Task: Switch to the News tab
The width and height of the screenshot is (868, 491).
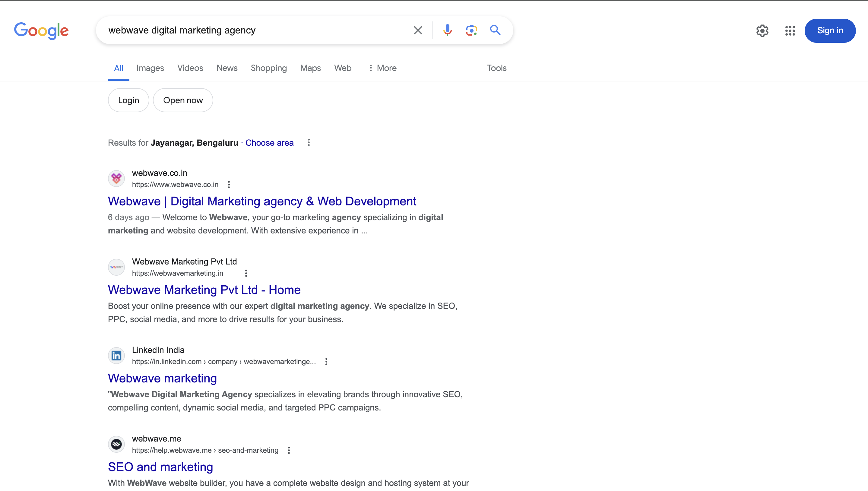Action: tap(227, 68)
